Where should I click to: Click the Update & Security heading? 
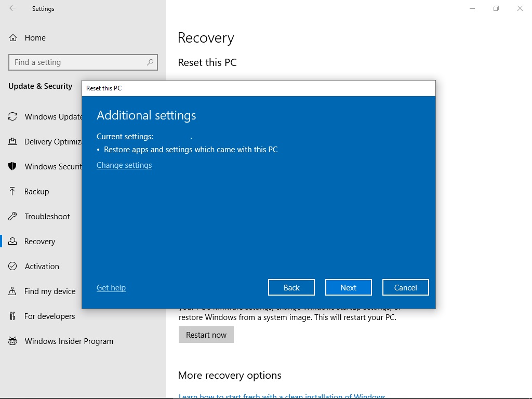[41, 86]
